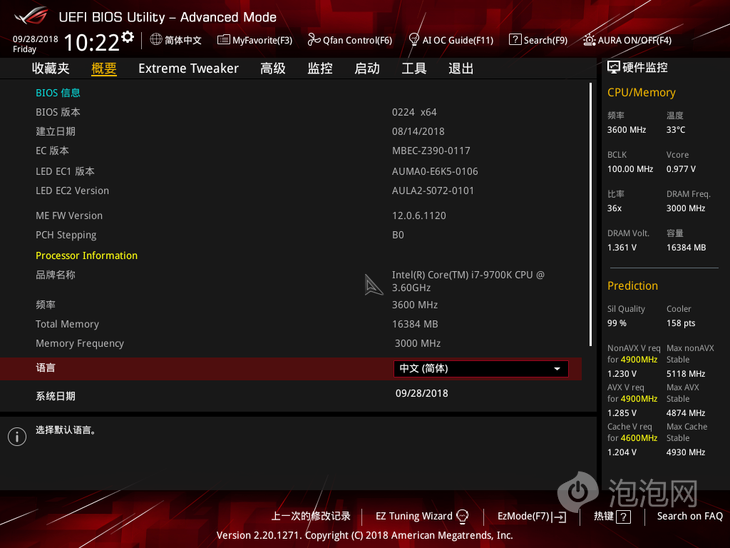The width and height of the screenshot is (730, 548).
Task: Click the BIOS 信息 heading
Action: (58, 93)
